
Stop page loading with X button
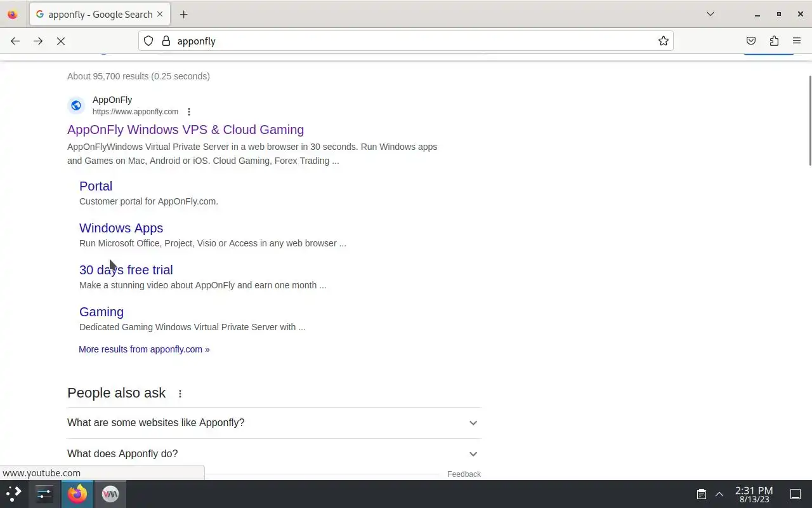click(x=61, y=41)
